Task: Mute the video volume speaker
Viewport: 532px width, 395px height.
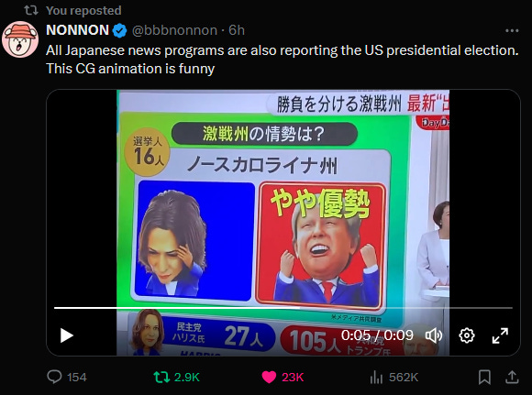Action: 434,335
